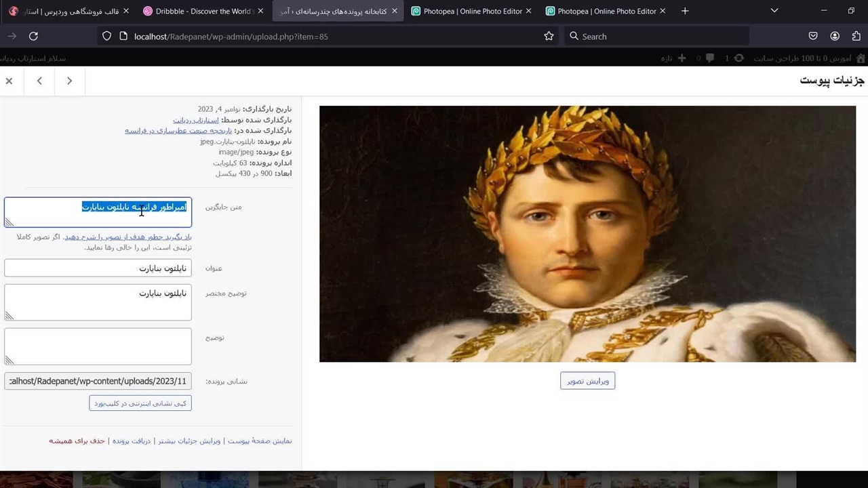Click the عنوان title input field

point(98,268)
